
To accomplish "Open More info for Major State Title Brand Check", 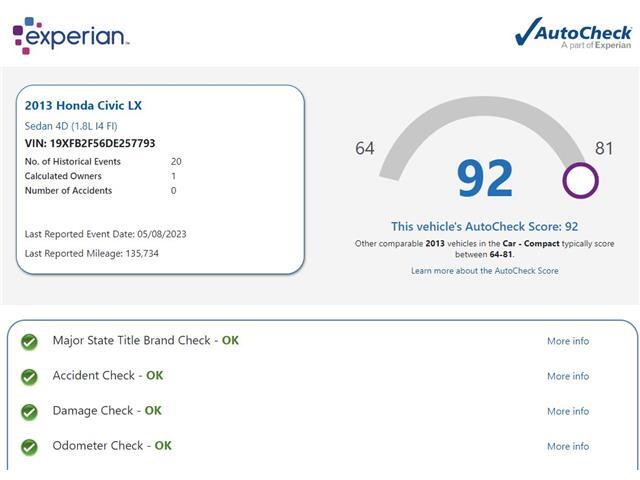I will 568,341.
